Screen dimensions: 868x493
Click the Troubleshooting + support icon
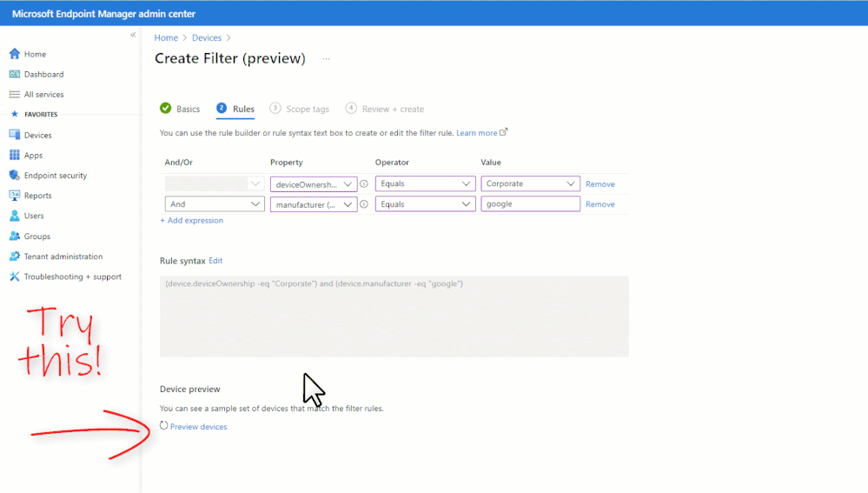(x=14, y=276)
